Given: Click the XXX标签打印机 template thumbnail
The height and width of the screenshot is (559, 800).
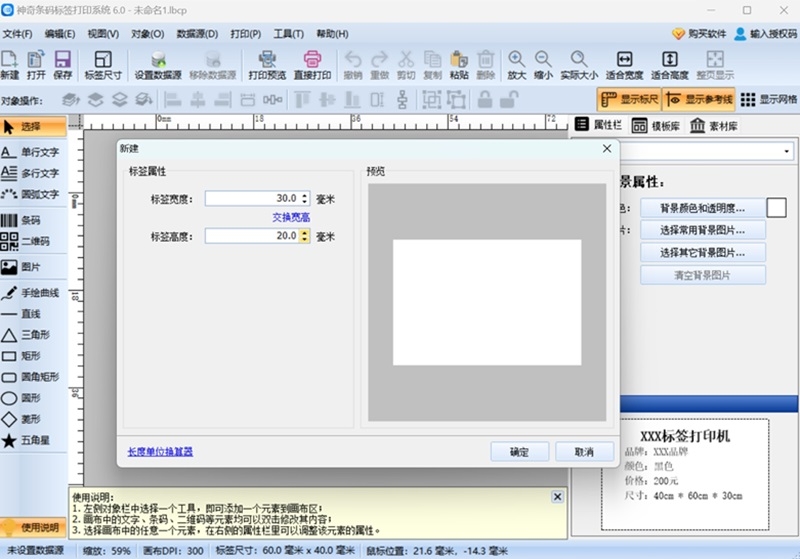Looking at the screenshot, I should (x=685, y=474).
